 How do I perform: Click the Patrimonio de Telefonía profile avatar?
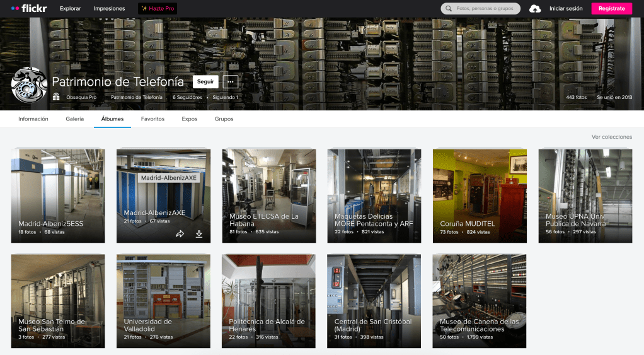[x=29, y=84]
